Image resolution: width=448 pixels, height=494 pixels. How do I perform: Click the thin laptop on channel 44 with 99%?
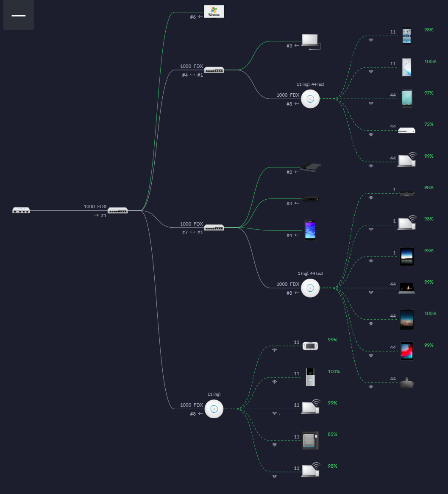tap(406, 288)
